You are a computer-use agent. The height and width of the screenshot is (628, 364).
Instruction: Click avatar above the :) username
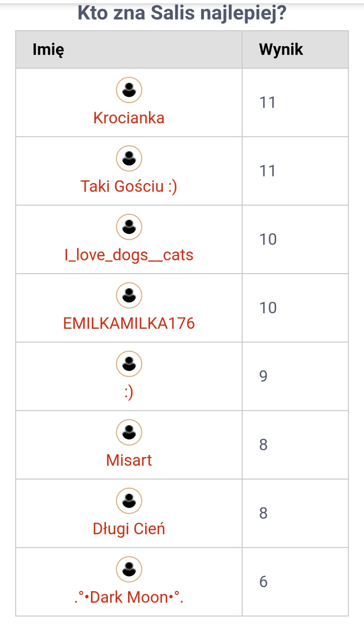point(129,364)
